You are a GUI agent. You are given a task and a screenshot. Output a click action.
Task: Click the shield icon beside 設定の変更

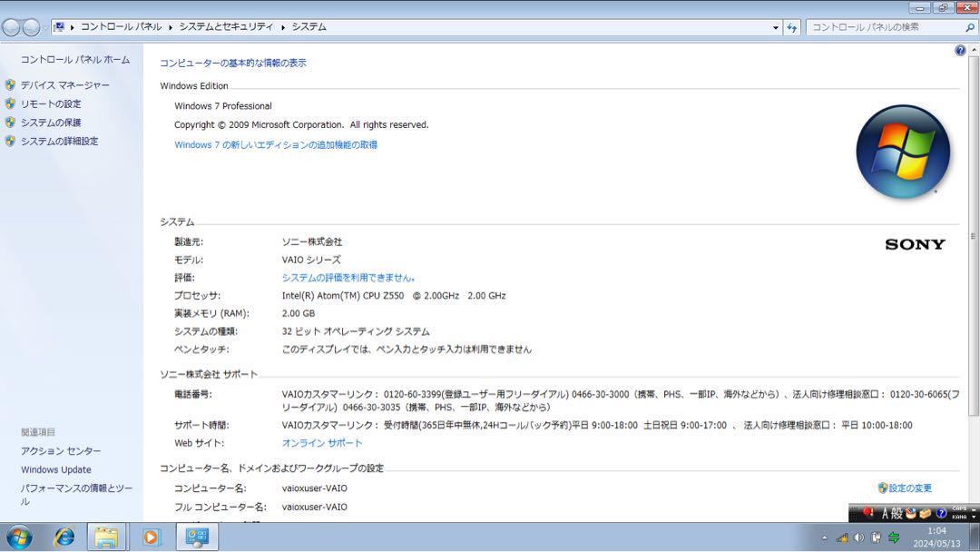[883, 488]
